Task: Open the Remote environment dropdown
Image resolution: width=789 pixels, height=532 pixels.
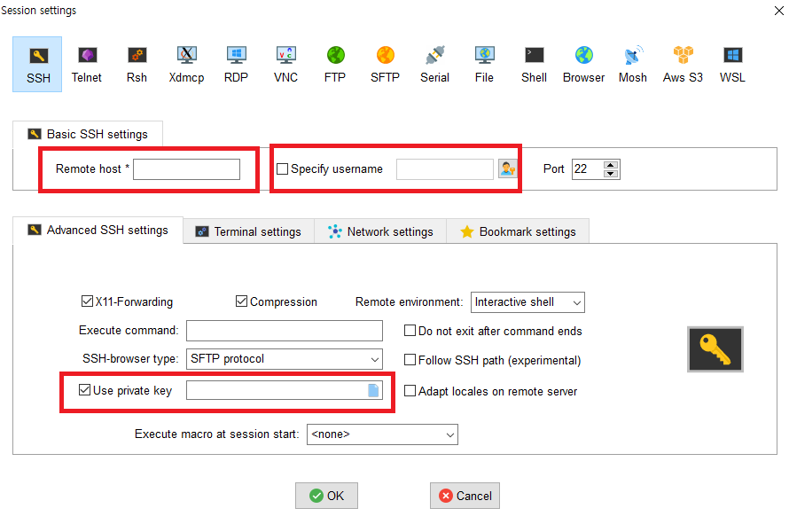Action: 527,302
